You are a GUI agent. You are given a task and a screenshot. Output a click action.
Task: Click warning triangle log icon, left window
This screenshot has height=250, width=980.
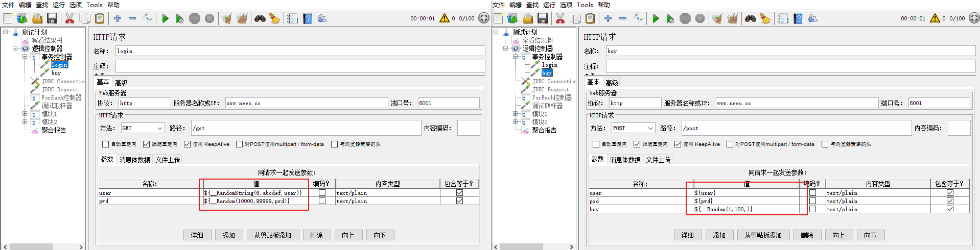click(445, 18)
